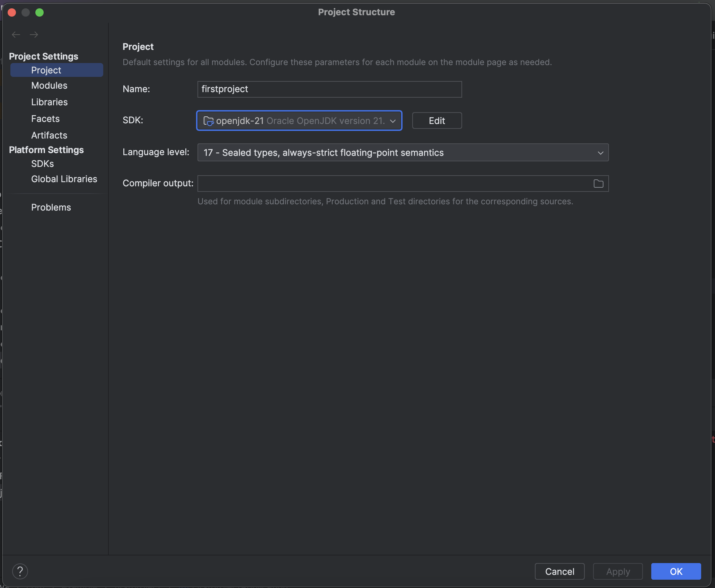Image resolution: width=715 pixels, height=588 pixels.
Task: Open the Artifacts settings page
Action: 49,135
